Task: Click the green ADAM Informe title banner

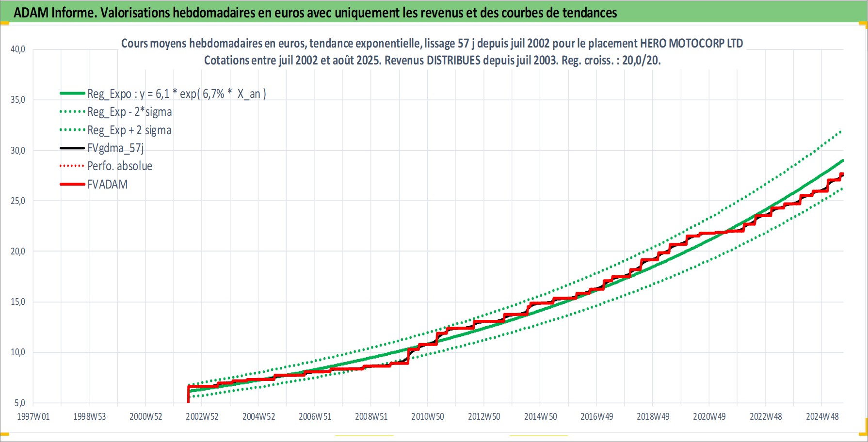Action: pos(434,12)
